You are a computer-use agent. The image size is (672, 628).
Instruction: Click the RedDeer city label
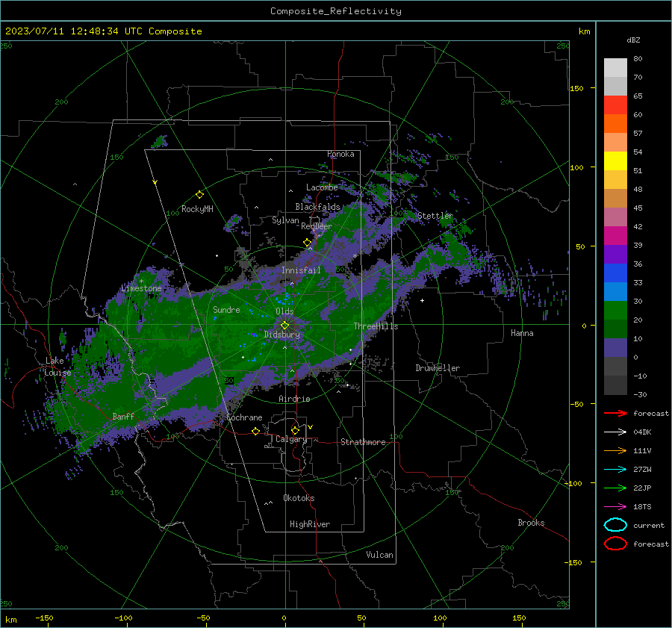[317, 226]
